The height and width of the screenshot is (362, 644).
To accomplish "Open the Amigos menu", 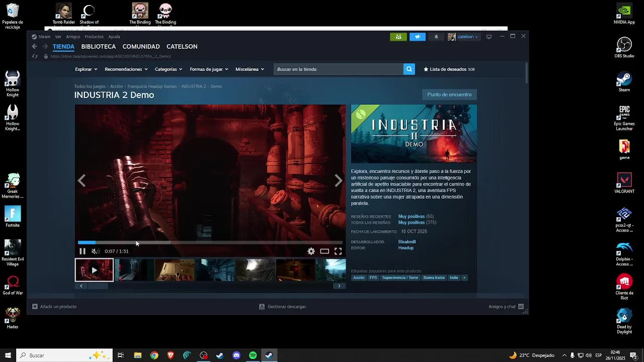I will tap(73, 37).
